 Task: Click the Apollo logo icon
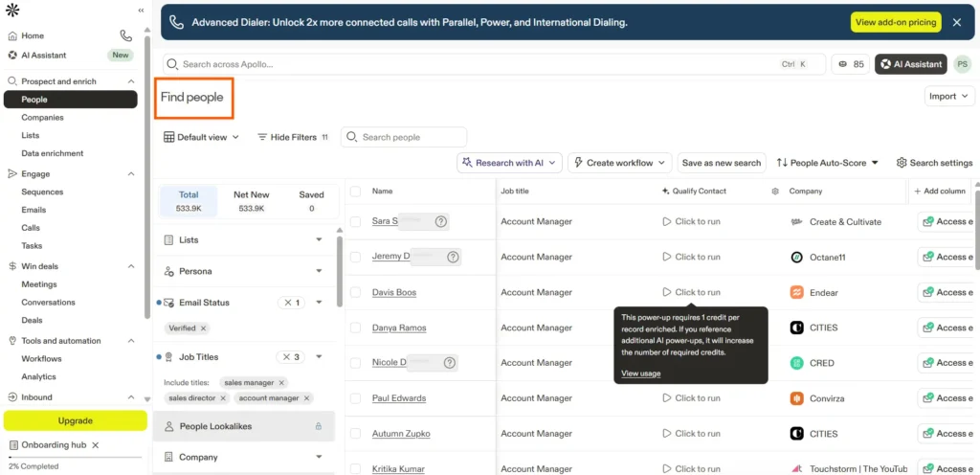(x=11, y=10)
